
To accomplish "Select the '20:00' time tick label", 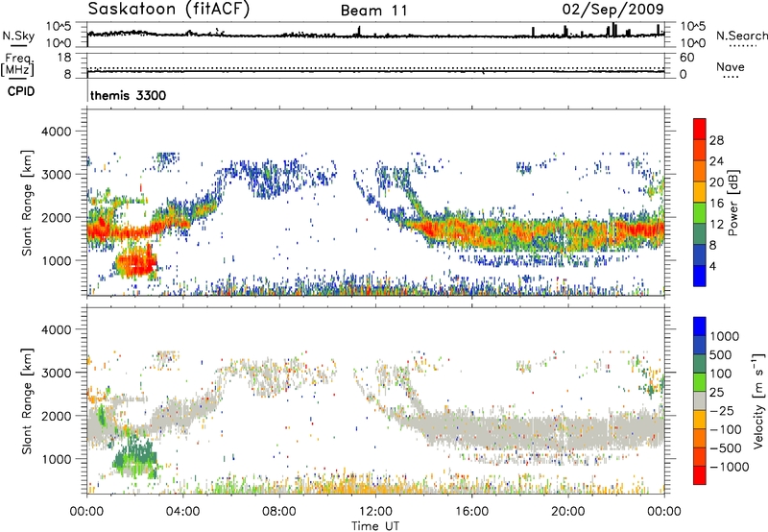I will pos(567,512).
